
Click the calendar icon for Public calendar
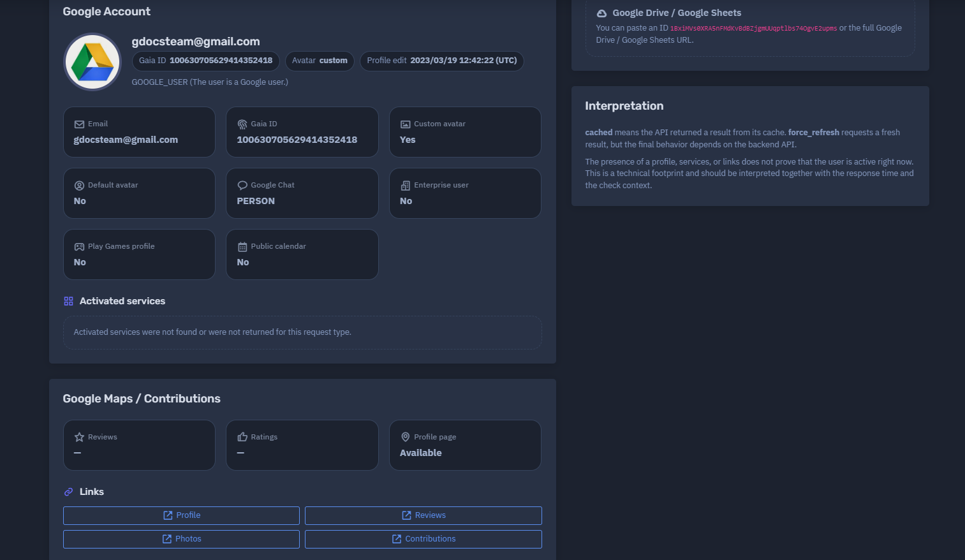click(242, 247)
